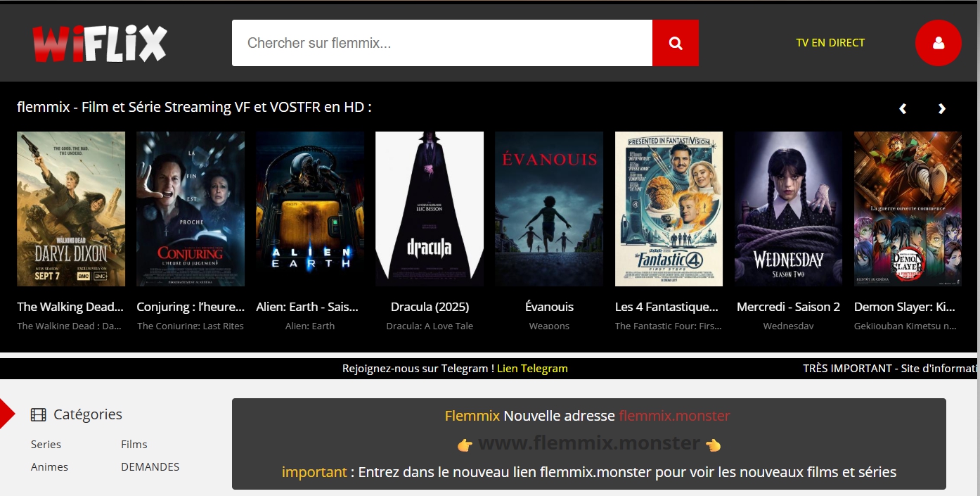
Task: Click subtitle 'Gekijouban Kimetsu n...'
Action: 905,326
